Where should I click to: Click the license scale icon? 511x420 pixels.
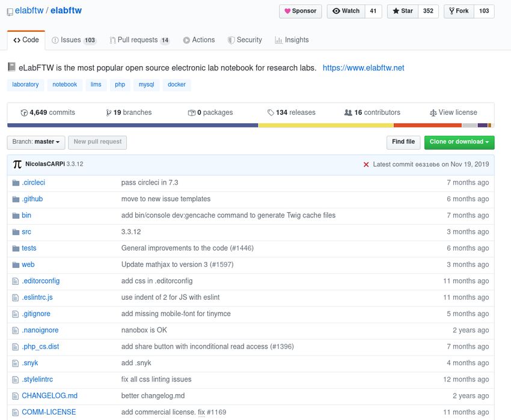pyautogui.click(x=433, y=113)
